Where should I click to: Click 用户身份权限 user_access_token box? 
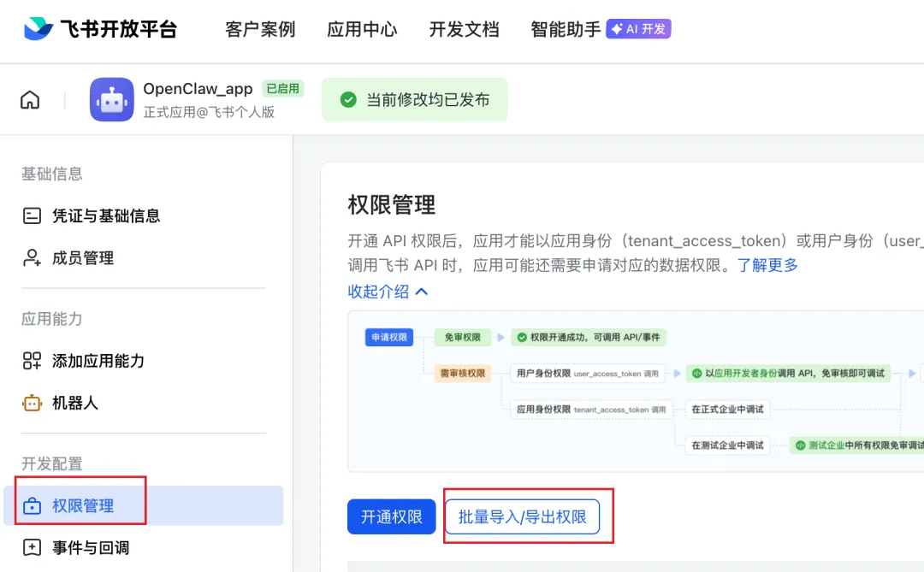(588, 374)
